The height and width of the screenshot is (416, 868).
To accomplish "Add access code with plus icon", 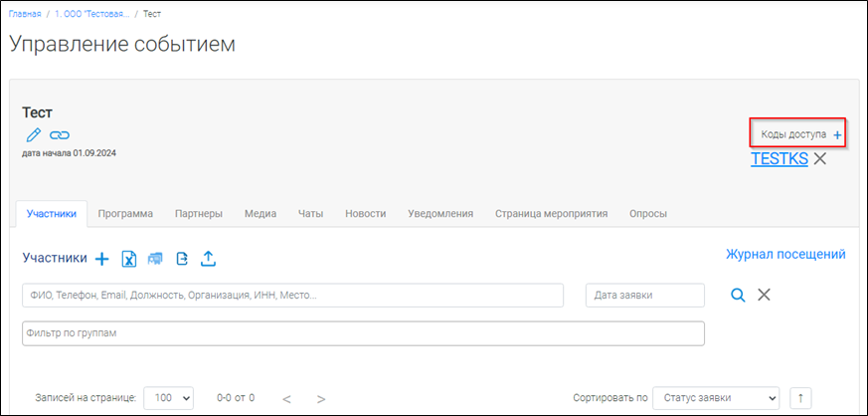I will tap(837, 134).
